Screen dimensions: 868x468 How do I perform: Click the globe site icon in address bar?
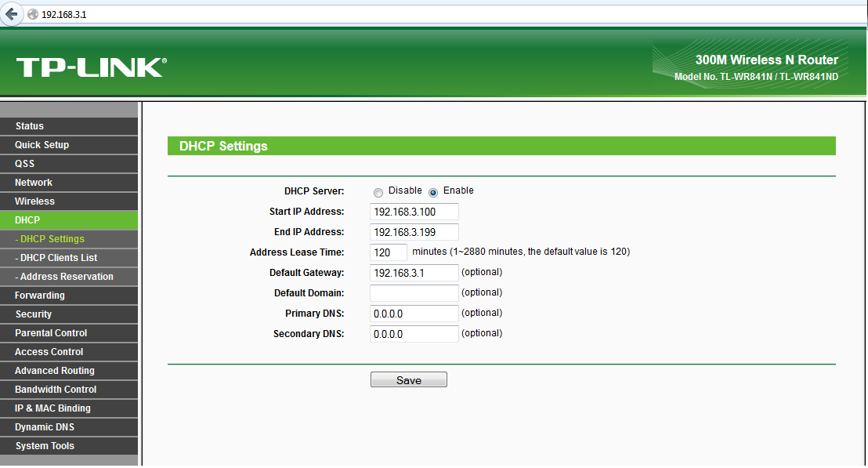click(33, 14)
